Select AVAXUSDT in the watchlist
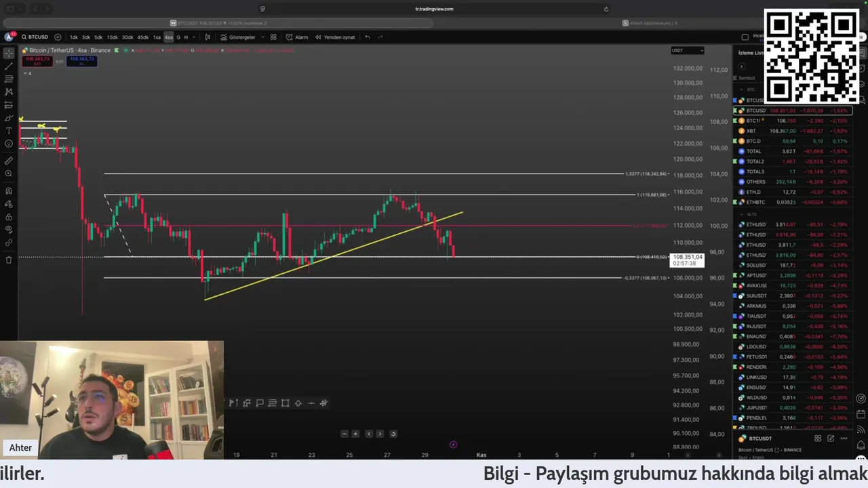The width and height of the screenshot is (868, 488). pyautogui.click(x=791, y=285)
